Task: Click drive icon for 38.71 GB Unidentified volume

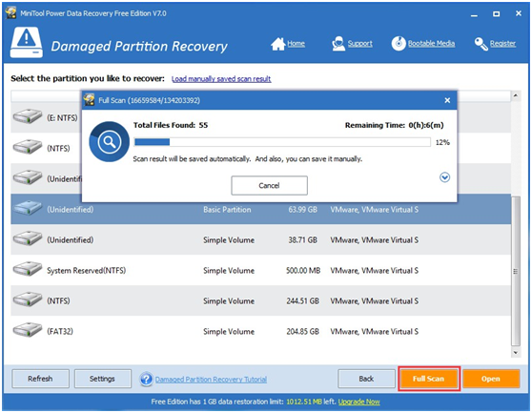Action: (x=28, y=238)
